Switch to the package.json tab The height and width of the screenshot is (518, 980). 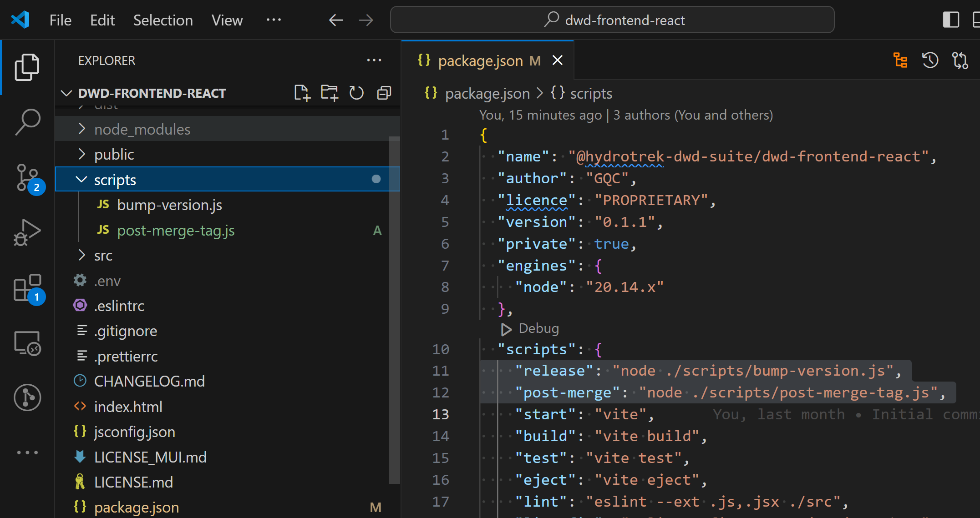tap(487, 60)
